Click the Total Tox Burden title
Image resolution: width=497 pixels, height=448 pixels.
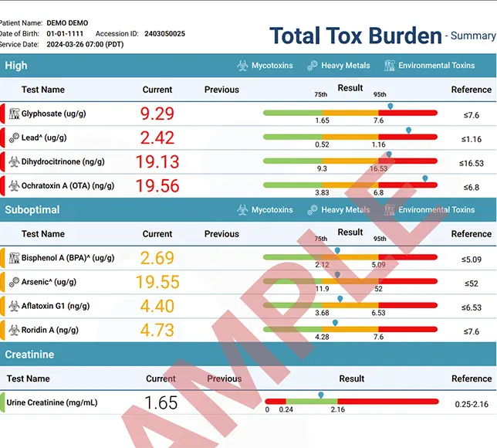(x=354, y=36)
